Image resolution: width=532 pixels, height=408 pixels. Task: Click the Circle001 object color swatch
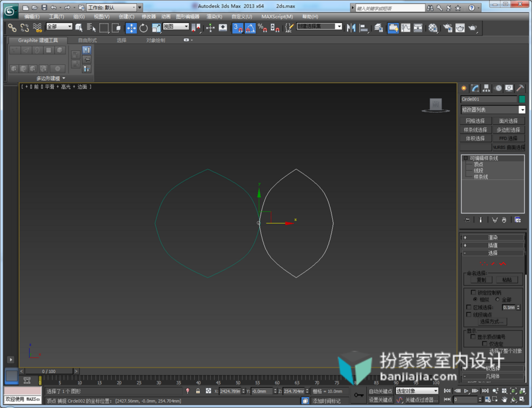click(x=522, y=99)
